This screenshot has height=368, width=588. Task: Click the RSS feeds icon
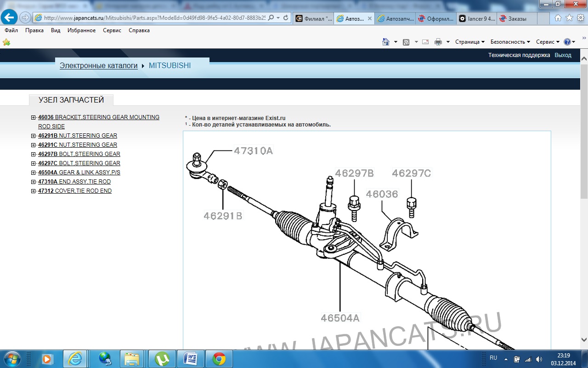(406, 42)
